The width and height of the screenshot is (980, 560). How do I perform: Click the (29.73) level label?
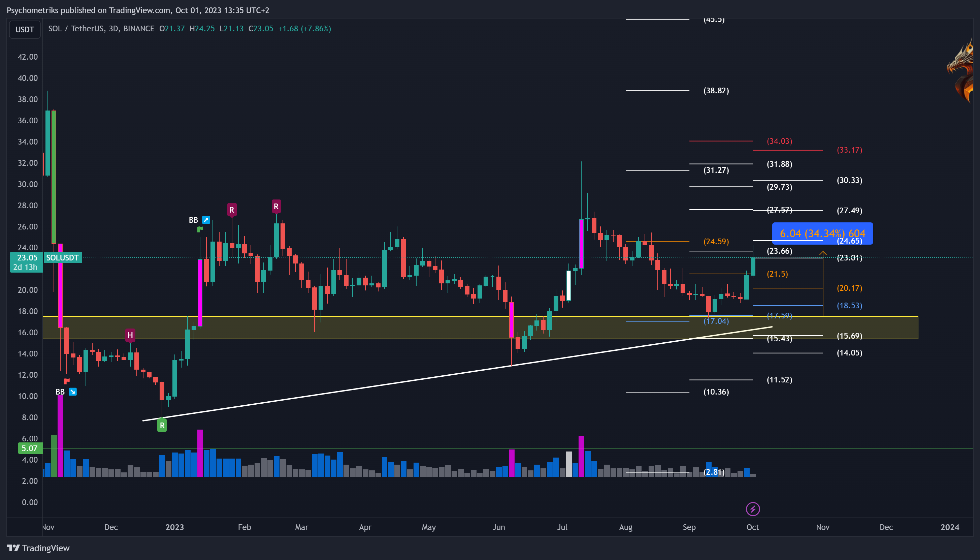[779, 187]
